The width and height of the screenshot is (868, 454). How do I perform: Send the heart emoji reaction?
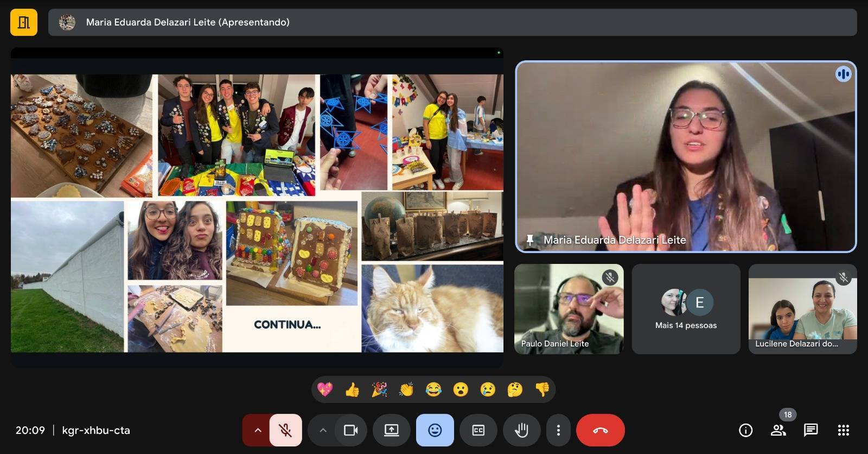(x=325, y=389)
